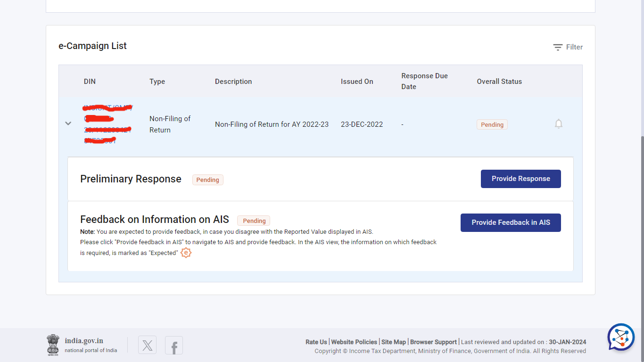This screenshot has width=644, height=362.
Task: Click the notification bell icon in campaign row
Action: tap(559, 124)
